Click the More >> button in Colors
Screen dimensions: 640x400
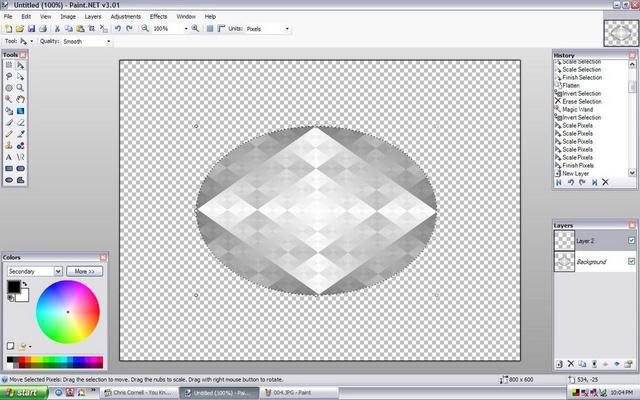[x=84, y=271]
